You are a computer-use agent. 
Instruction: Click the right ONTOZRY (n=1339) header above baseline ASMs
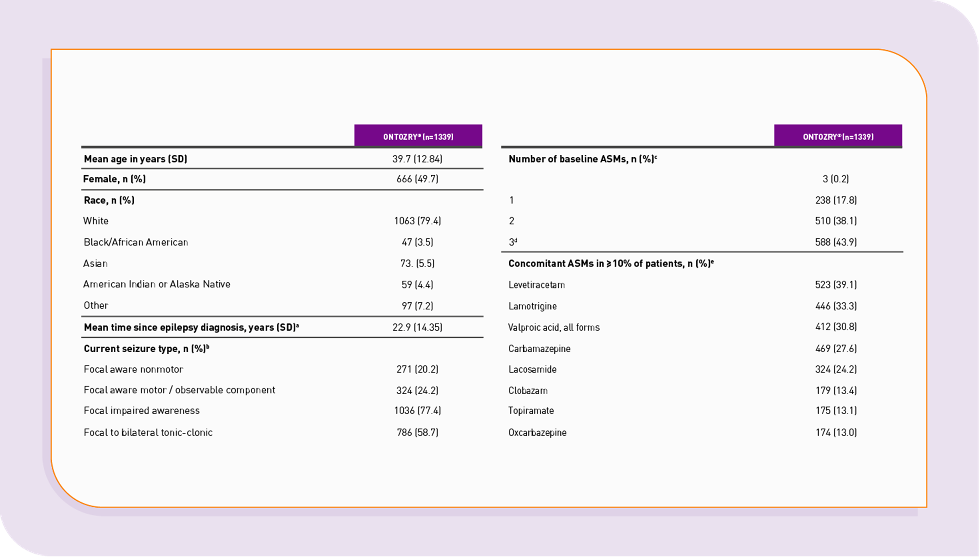838,136
